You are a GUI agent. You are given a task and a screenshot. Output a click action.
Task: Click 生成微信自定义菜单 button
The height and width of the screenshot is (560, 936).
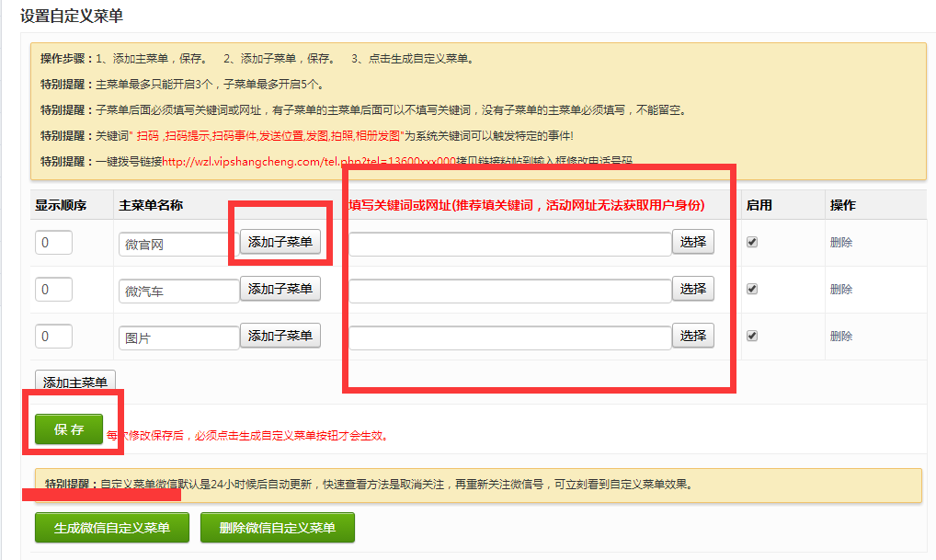point(112,528)
